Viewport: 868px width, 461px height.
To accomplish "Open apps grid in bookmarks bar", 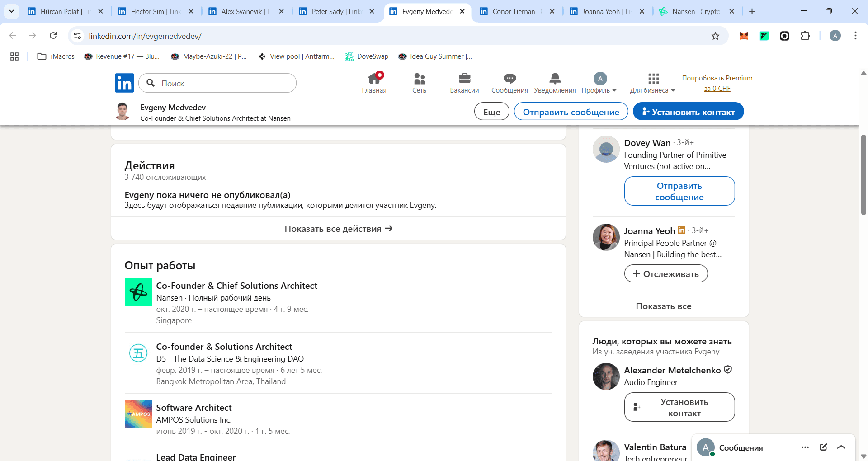I will point(14,56).
